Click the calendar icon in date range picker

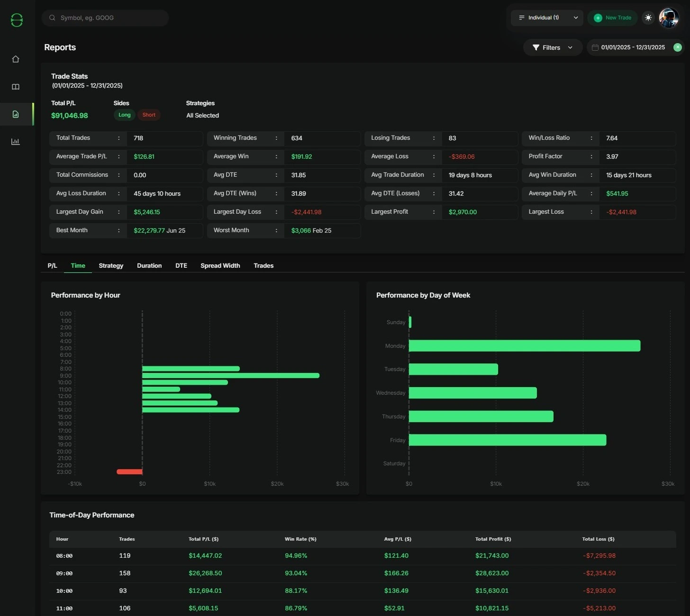596,47
